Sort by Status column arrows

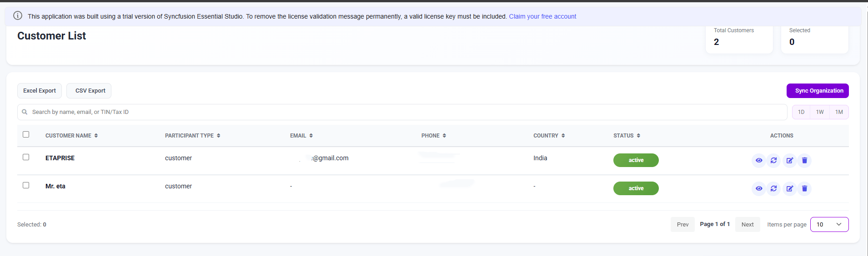click(x=638, y=136)
